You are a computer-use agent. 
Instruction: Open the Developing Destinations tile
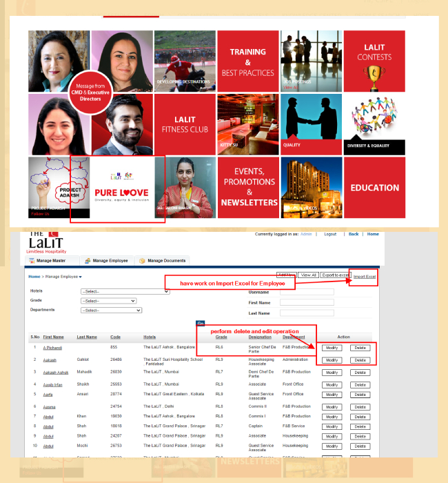point(185,61)
